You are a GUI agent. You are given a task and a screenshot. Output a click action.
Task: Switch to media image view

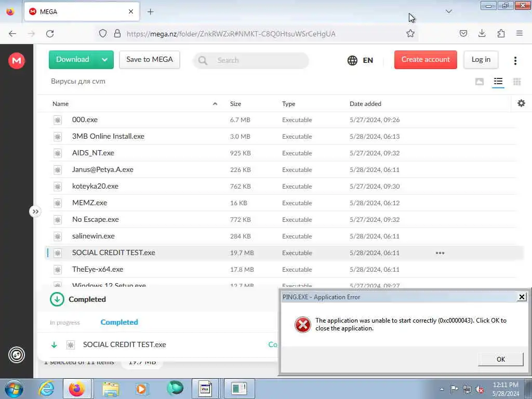click(x=480, y=82)
